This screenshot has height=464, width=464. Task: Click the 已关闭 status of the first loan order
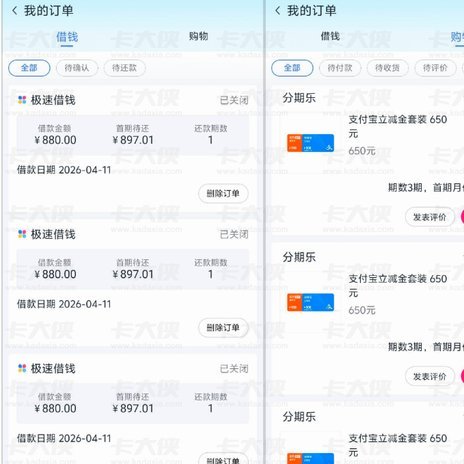coord(234,100)
